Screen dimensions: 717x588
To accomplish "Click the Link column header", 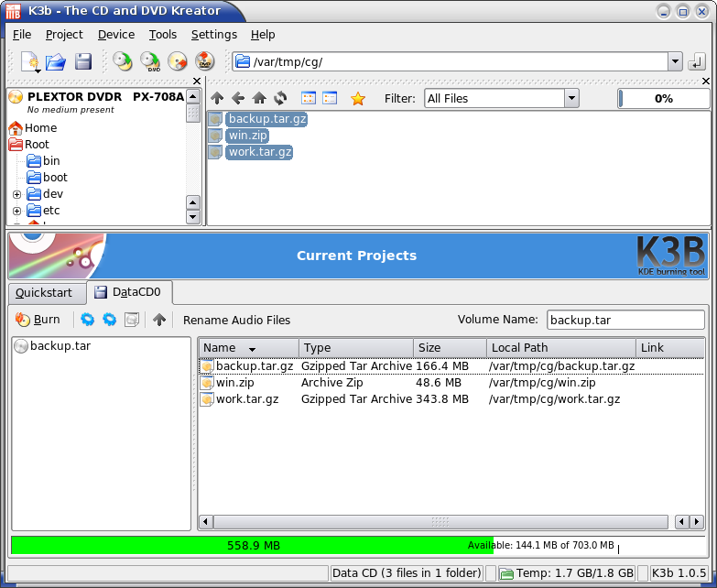I will pos(670,347).
